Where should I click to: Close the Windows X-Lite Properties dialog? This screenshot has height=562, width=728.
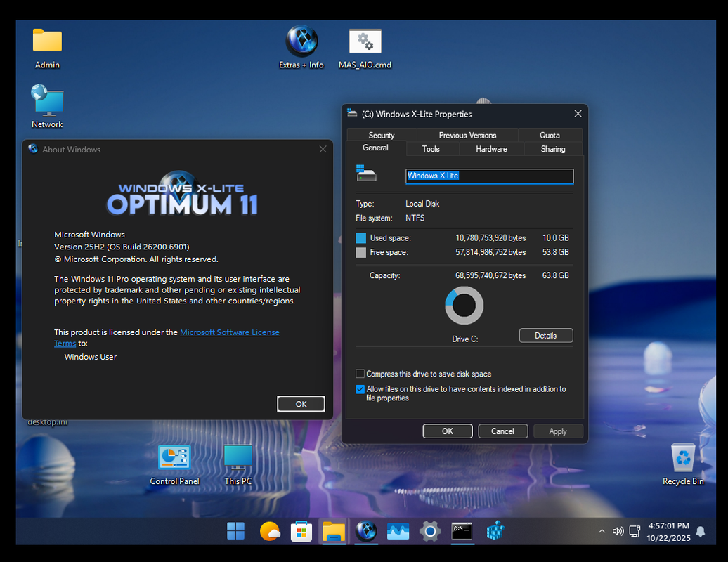pyautogui.click(x=578, y=114)
